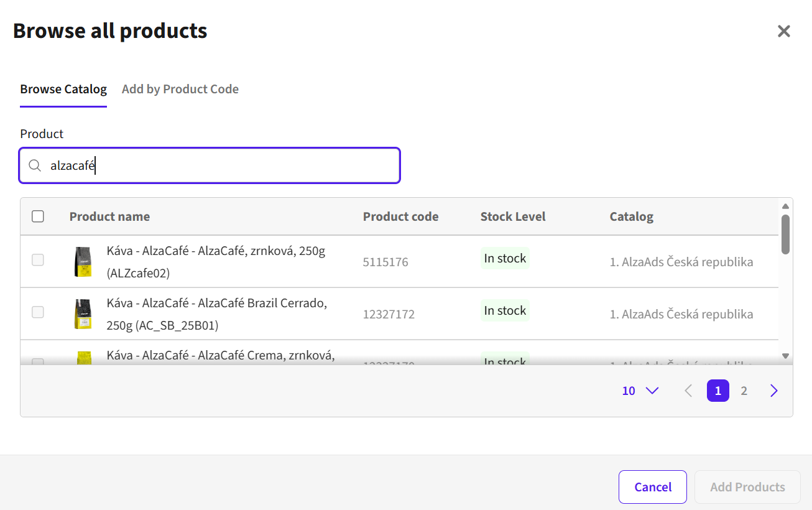The image size is (812, 510).
Task: Focus the Product search field
Action: pos(210,165)
